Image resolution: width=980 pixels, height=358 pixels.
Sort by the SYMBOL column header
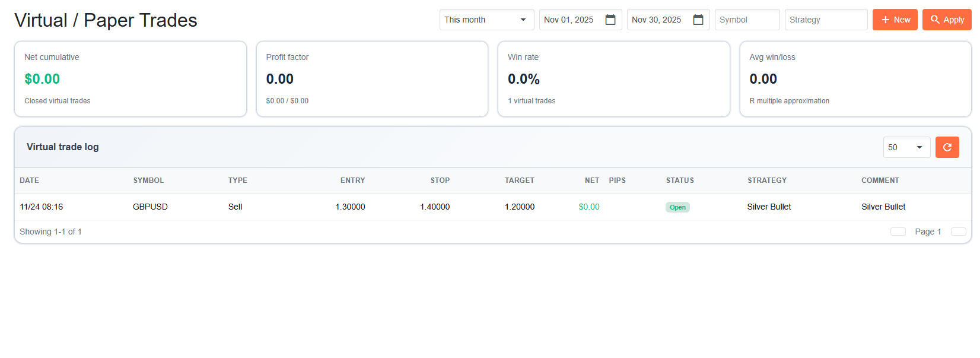(148, 180)
